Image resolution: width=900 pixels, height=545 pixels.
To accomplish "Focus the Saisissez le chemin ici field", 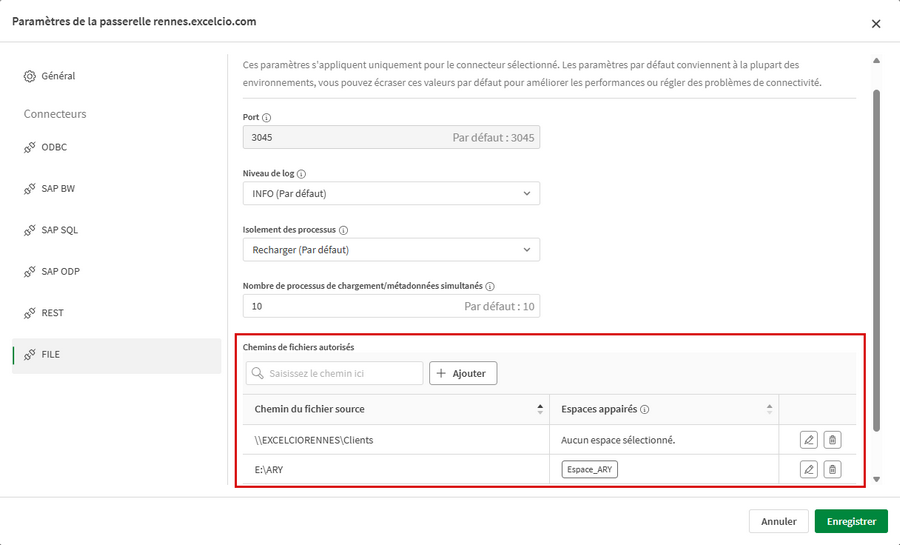I will pyautogui.click(x=335, y=373).
